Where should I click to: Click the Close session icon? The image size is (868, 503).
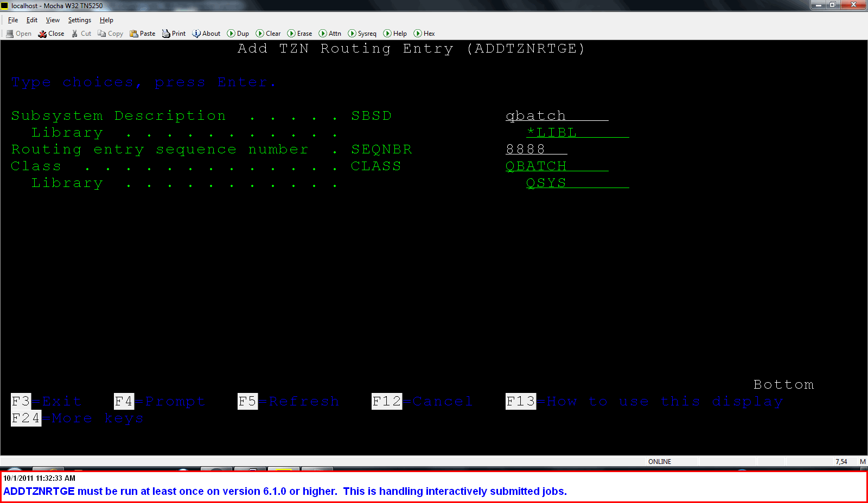tap(50, 33)
